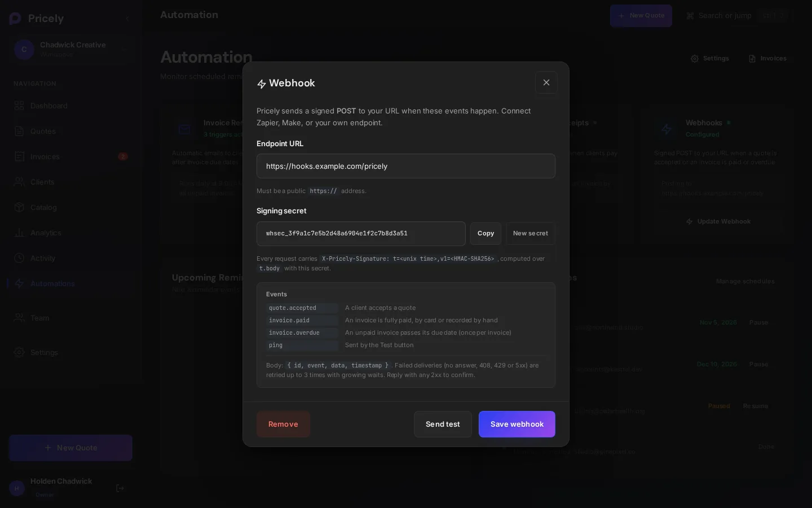Send a test webhook
The image size is (812, 508).
click(443, 424)
